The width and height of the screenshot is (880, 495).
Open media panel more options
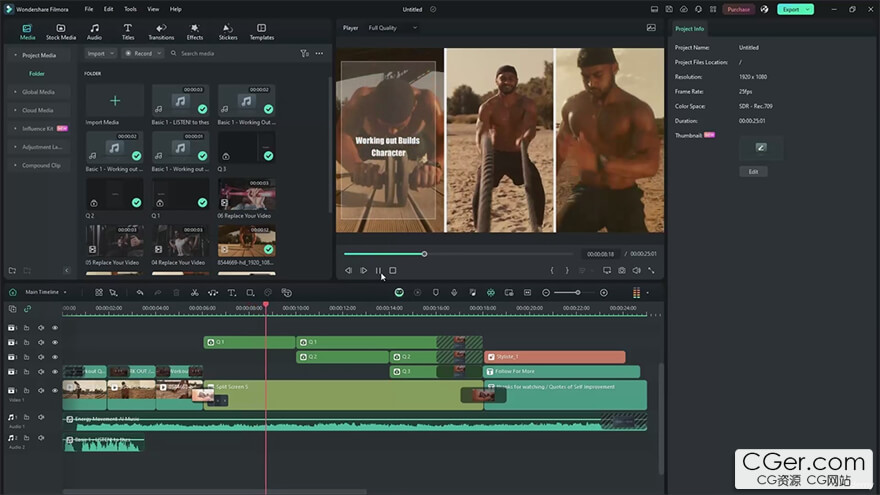[x=319, y=53]
